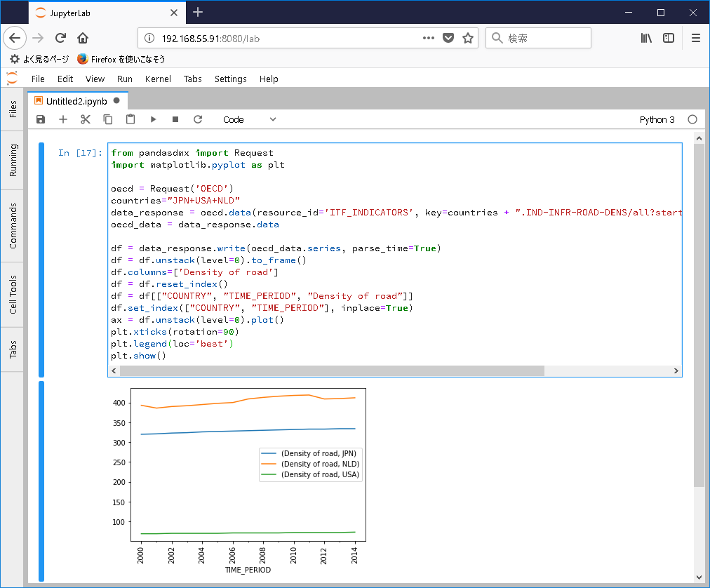Click the notebook vertical scrollbar thumb
The height and width of the screenshot is (588, 710).
(699, 316)
